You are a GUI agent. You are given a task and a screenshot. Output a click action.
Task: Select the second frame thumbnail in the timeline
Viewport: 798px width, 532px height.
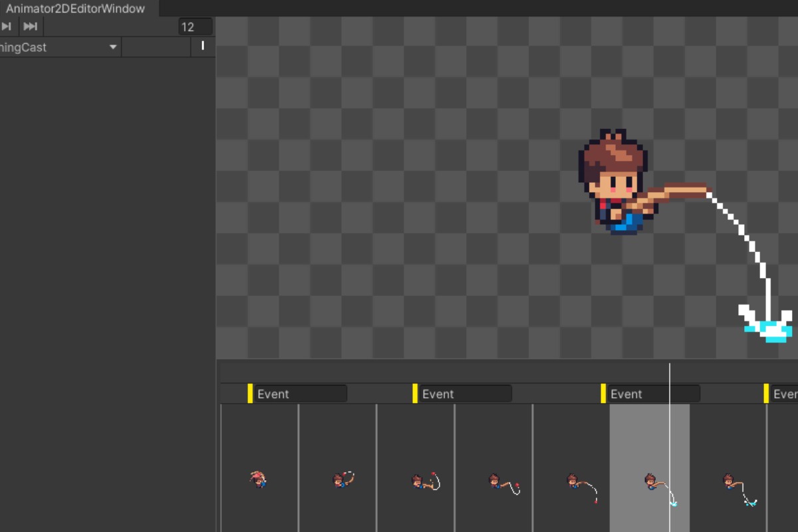(x=337, y=479)
